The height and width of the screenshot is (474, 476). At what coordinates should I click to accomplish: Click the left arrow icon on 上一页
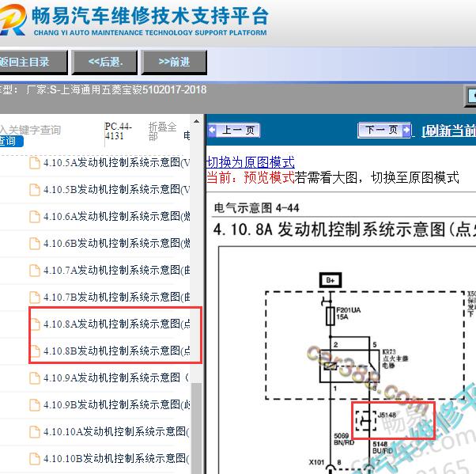(x=212, y=130)
